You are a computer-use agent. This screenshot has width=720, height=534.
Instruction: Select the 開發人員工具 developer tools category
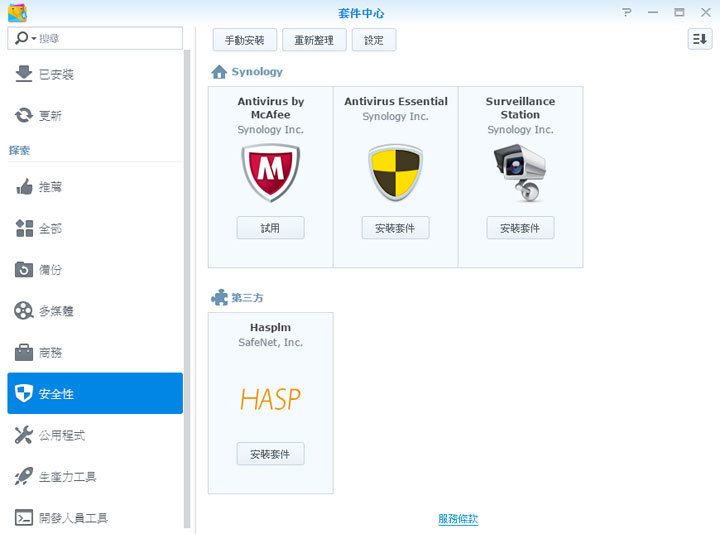[95, 517]
